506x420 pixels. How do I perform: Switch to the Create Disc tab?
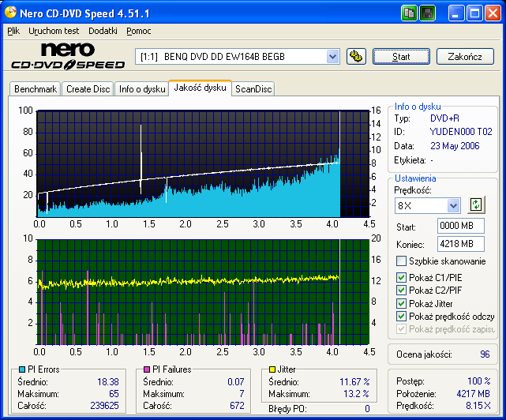88,88
